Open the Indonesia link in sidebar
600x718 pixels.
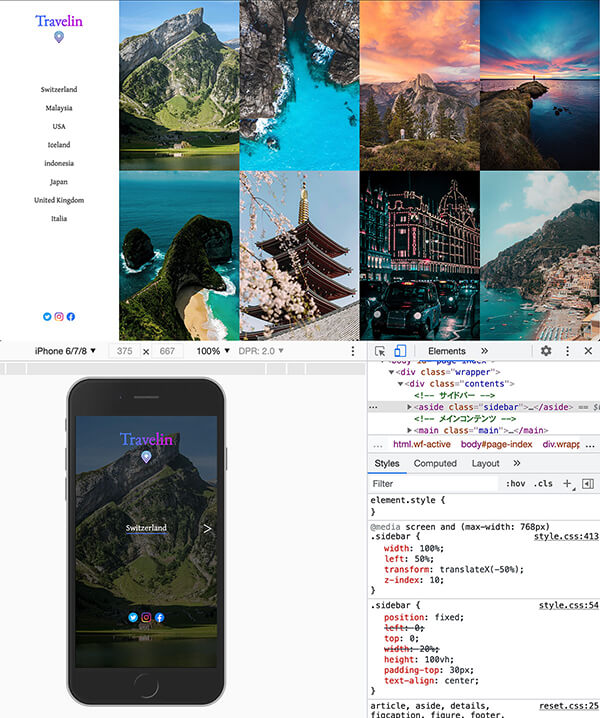point(59,163)
